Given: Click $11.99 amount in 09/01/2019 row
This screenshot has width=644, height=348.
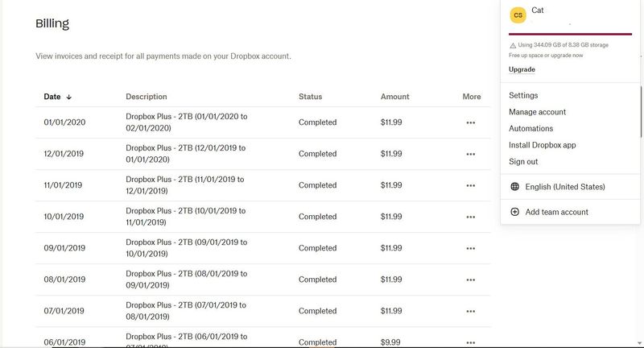Looking at the screenshot, I should coord(391,248).
